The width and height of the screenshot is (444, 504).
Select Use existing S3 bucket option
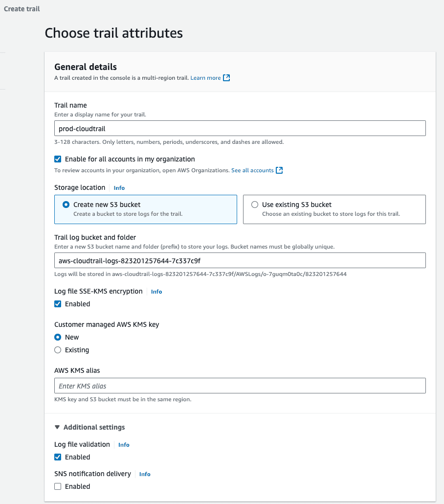point(255,205)
